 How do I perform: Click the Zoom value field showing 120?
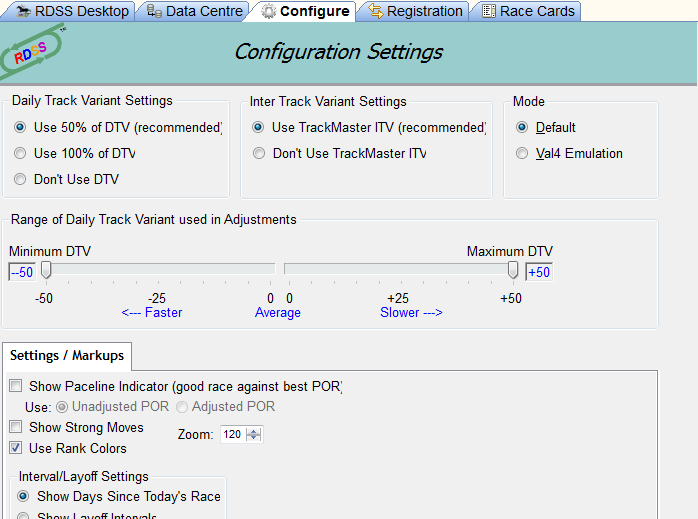233,434
